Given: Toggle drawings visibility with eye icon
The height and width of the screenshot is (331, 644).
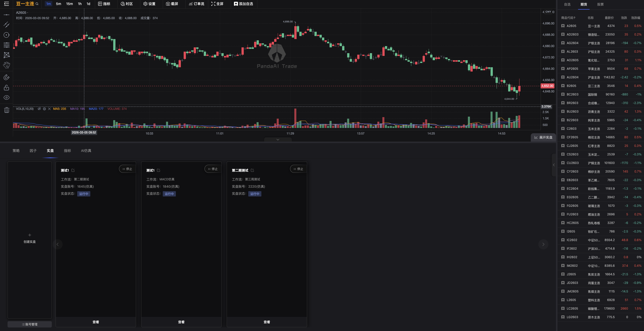Looking at the screenshot, I should point(7,97).
